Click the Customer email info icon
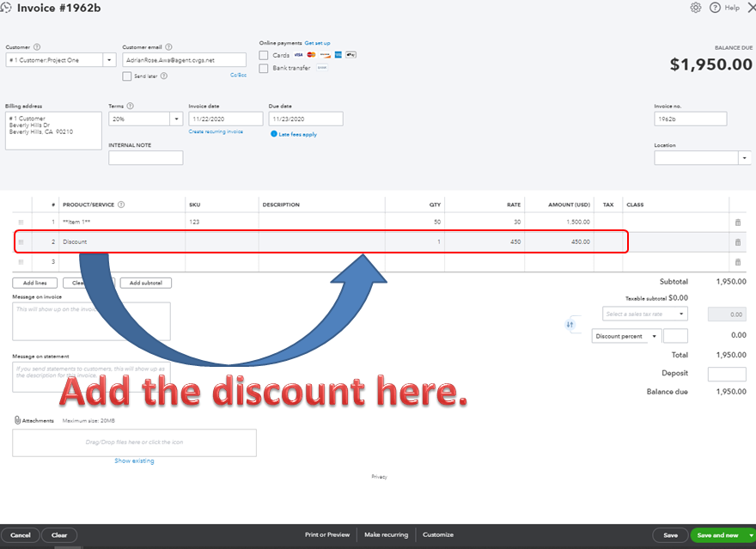This screenshot has height=549, width=756. 168,47
